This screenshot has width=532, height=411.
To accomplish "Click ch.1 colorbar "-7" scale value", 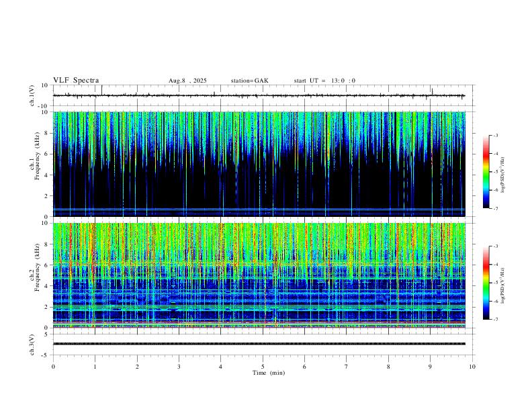I will pos(496,209).
